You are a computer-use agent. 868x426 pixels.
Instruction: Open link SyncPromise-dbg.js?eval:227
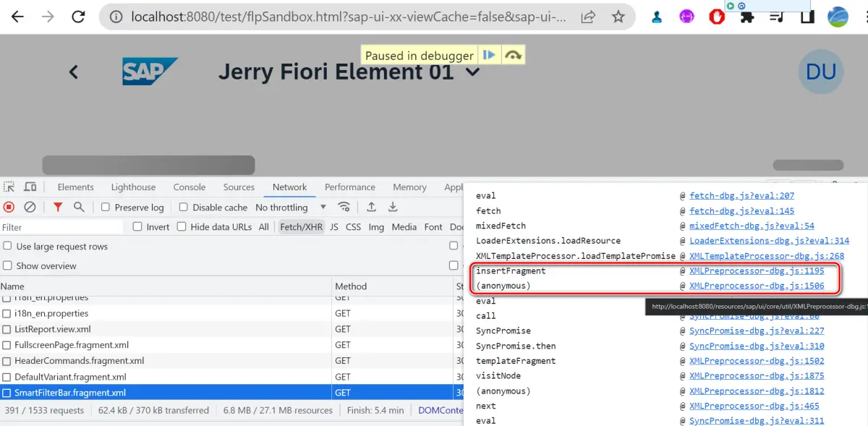(x=757, y=331)
